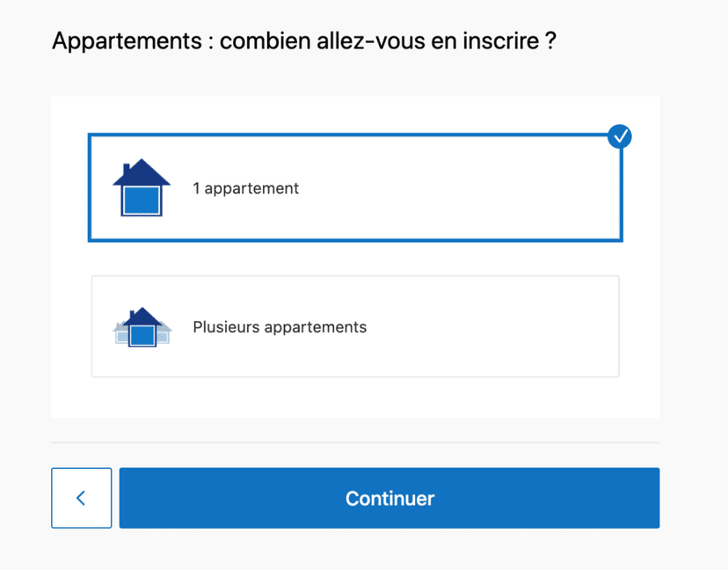
Task: Click the horizontal divider above Continuer button
Action: (x=355, y=442)
